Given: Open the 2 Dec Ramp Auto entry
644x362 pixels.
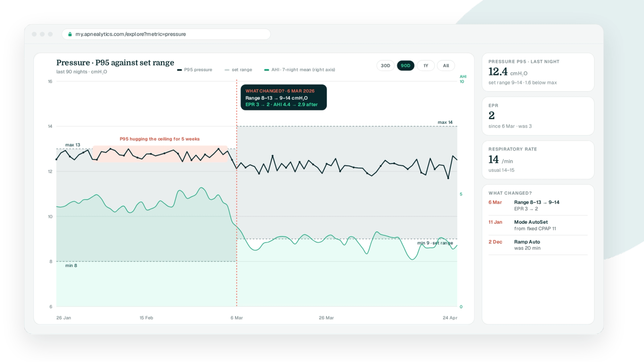Looking at the screenshot, I should coord(538,245).
